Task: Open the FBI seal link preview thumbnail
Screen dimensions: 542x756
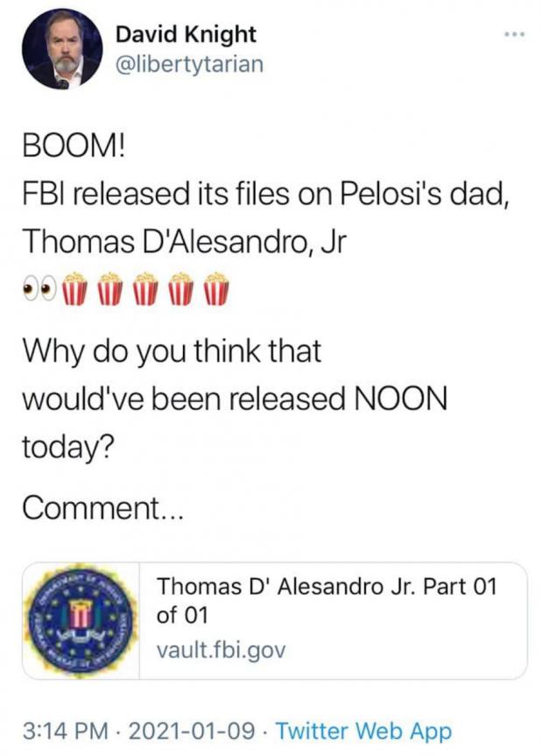Action: (81, 620)
